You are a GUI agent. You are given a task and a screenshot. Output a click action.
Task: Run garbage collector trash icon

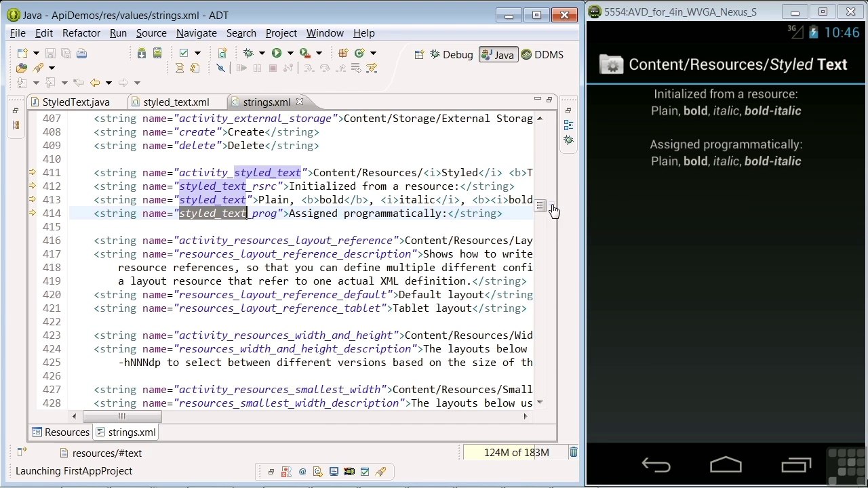point(574,452)
